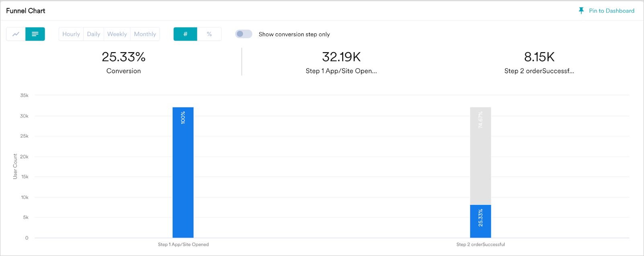This screenshot has height=256, width=644.
Task: Select the bar chart view icon
Action: [x=35, y=34]
